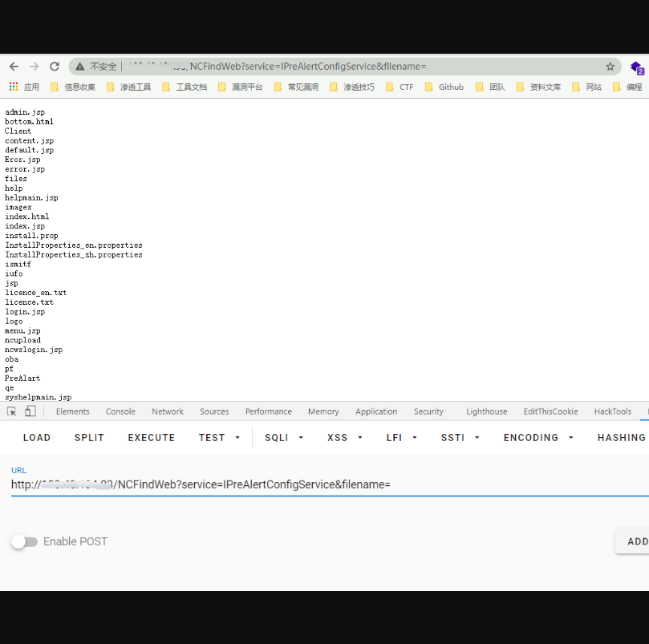Screen dimensions: 649x644
Task: Click the LOAD button in HackBar
Action: 37,437
